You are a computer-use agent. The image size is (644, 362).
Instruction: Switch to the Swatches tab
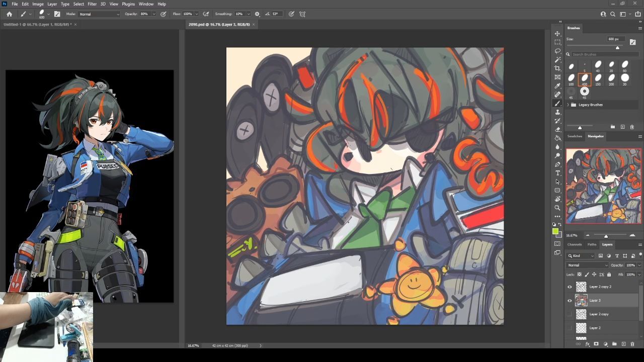pos(575,136)
